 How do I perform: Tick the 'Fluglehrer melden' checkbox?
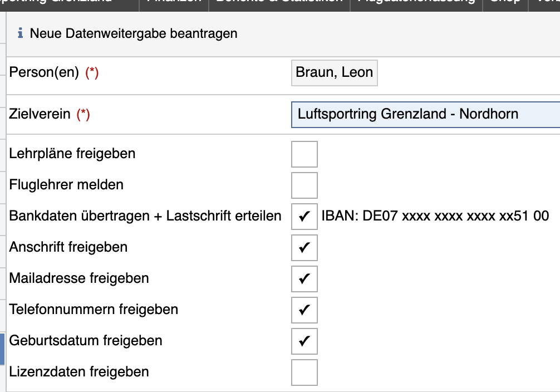(x=304, y=185)
